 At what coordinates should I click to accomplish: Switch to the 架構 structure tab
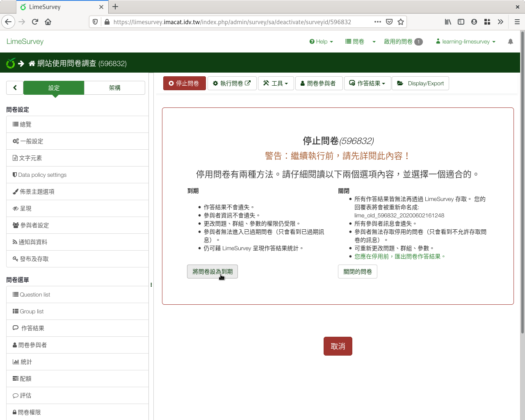[115, 87]
